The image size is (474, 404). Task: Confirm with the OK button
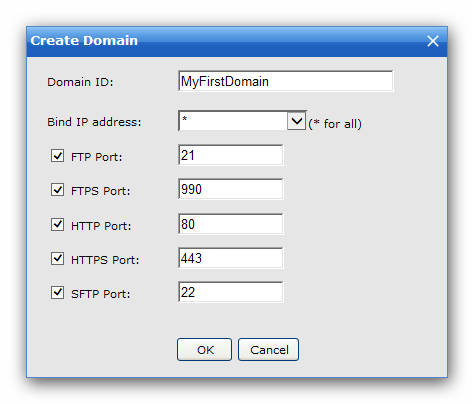point(204,350)
